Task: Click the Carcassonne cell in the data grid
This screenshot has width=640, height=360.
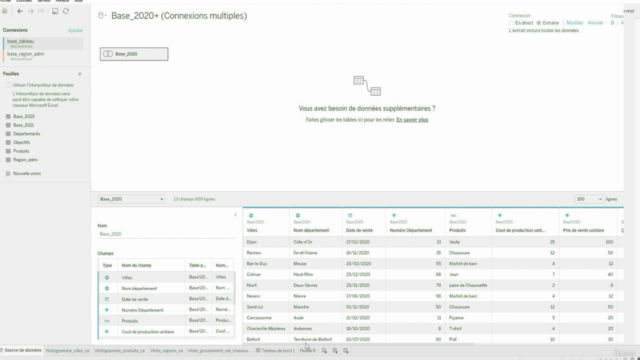Action: (266, 318)
